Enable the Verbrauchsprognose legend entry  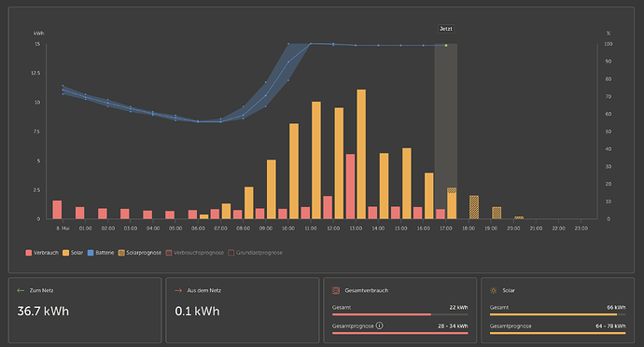coord(195,253)
